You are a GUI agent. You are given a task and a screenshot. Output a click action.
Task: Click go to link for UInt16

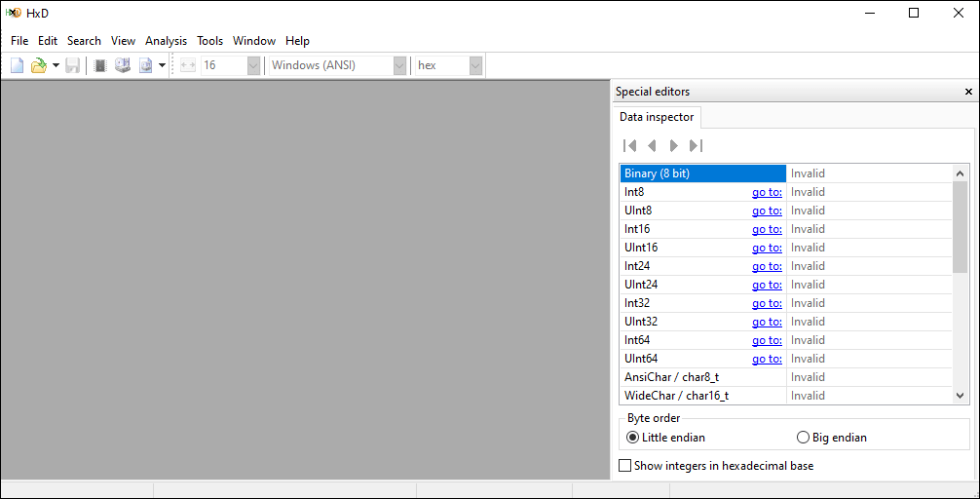767,248
